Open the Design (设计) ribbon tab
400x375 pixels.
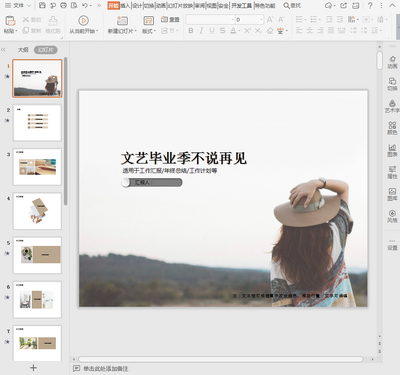click(137, 5)
